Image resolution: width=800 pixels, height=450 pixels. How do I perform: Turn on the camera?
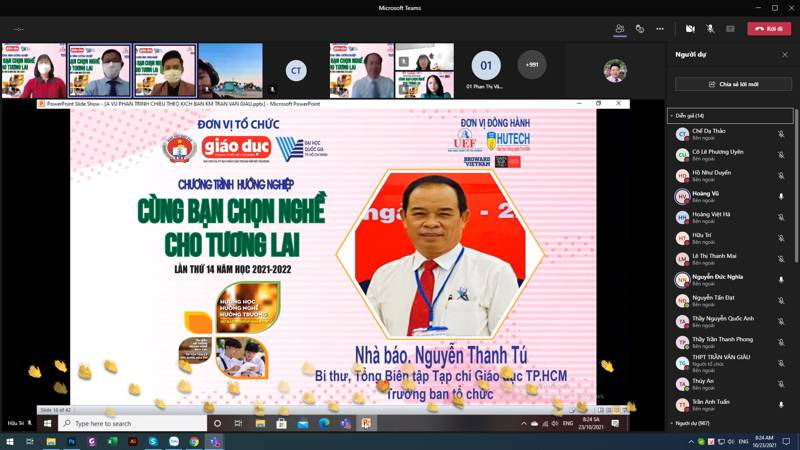(690, 29)
